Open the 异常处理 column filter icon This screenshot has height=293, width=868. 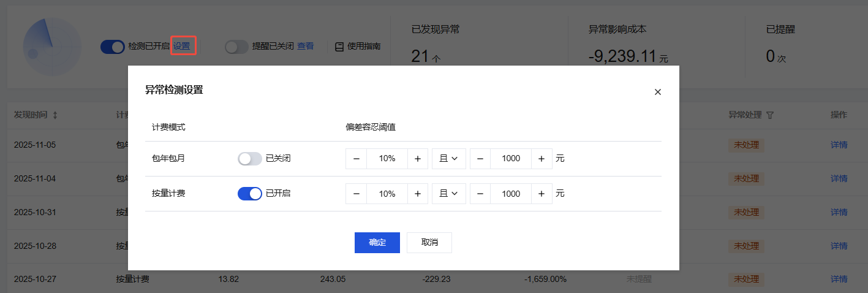(770, 115)
